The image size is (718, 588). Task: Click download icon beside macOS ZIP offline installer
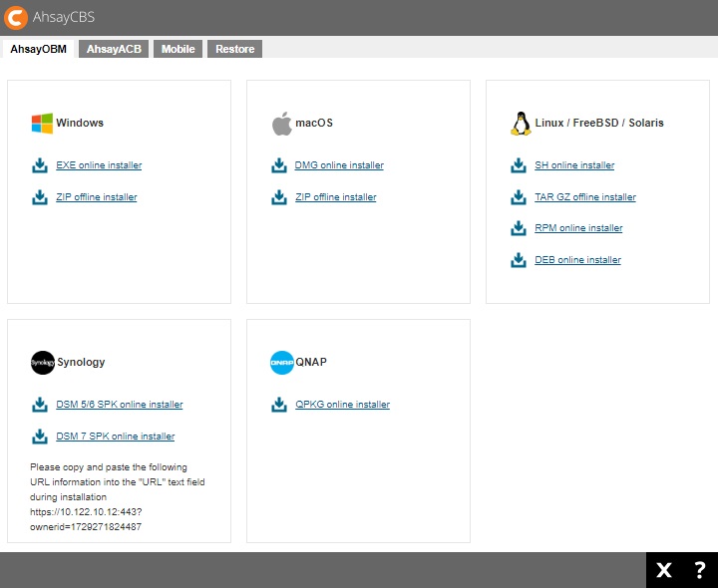pyautogui.click(x=279, y=197)
